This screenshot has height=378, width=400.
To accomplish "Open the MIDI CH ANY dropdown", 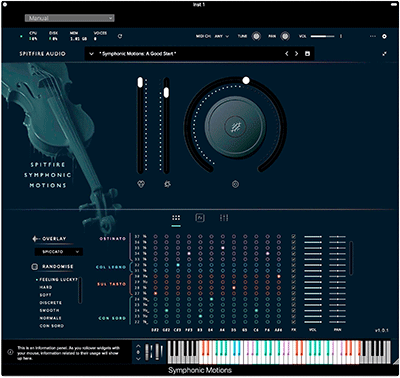I will point(222,36).
